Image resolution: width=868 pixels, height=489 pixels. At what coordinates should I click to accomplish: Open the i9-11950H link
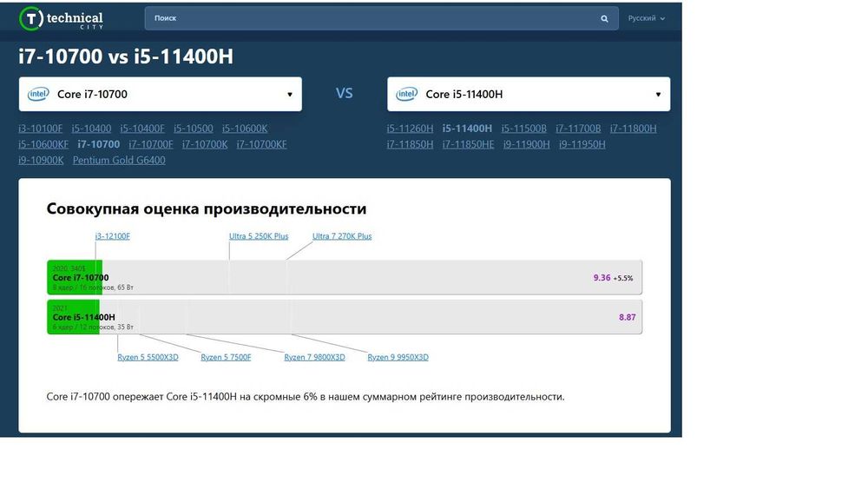pos(582,144)
